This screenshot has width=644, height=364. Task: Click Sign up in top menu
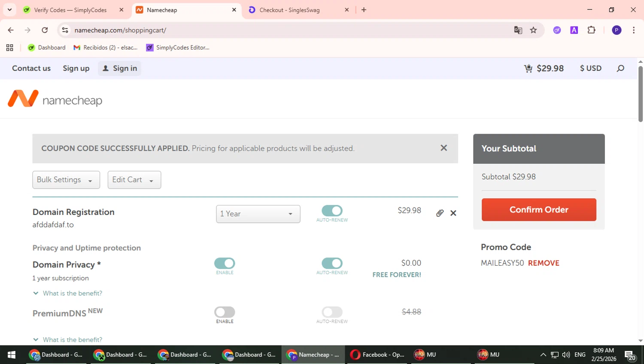coord(76,68)
